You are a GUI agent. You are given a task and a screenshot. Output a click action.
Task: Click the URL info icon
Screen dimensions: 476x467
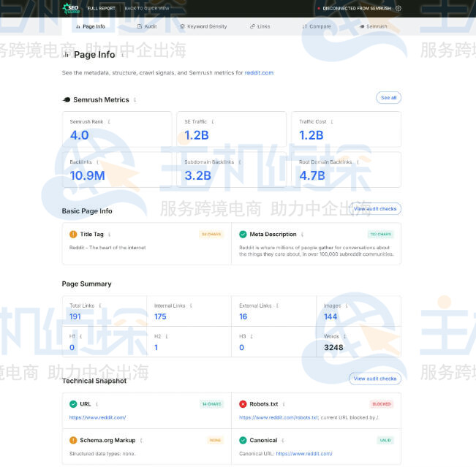pos(97,404)
